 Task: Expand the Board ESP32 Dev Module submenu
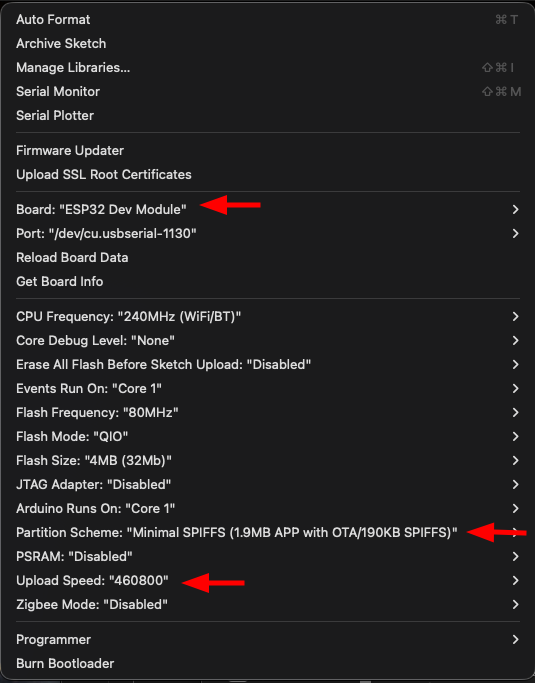(268, 210)
